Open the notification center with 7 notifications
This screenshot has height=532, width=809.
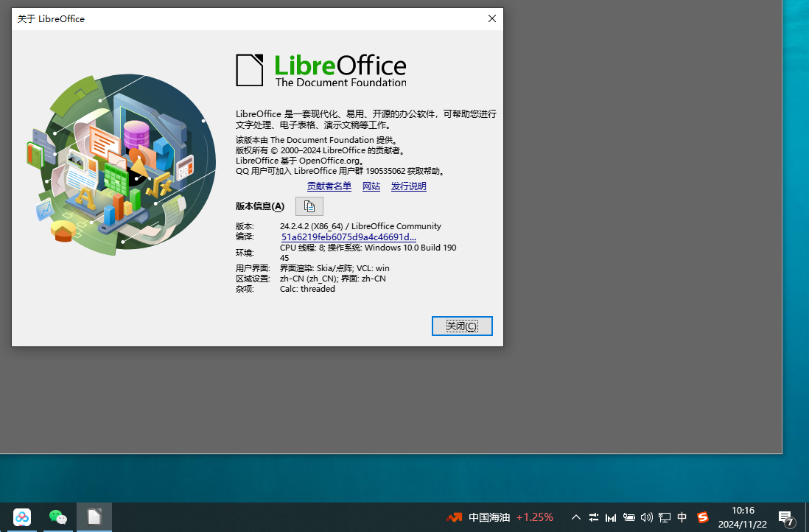tap(786, 518)
